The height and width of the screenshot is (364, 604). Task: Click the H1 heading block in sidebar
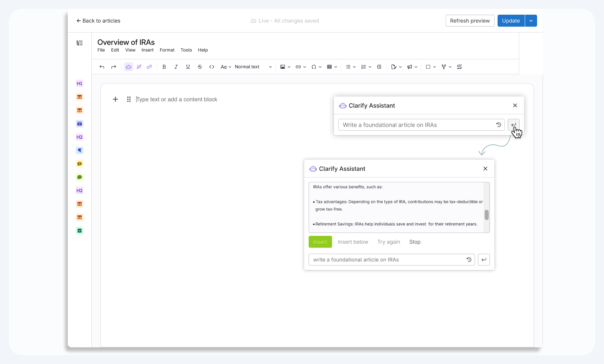point(80,84)
